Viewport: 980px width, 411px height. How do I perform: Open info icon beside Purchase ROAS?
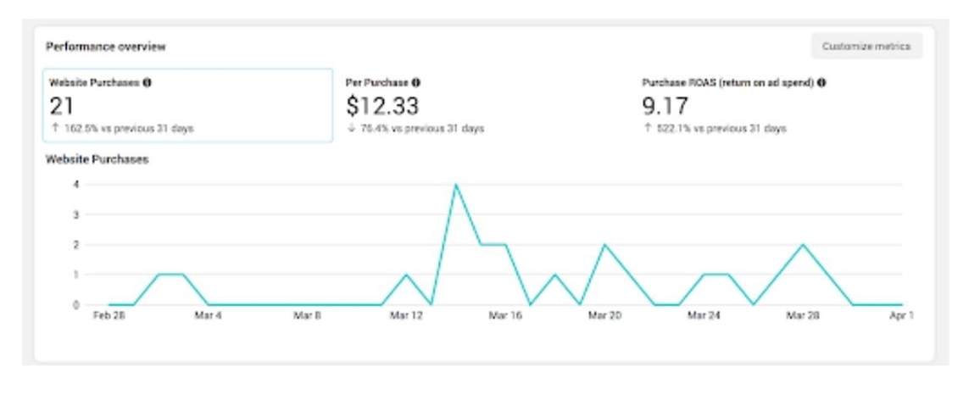(x=821, y=82)
